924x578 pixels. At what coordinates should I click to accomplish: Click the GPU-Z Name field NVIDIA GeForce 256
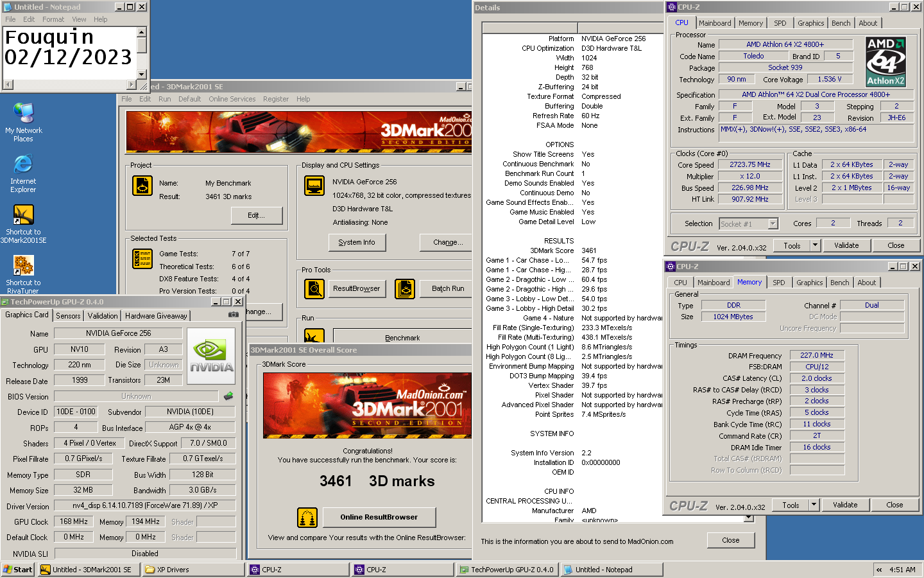click(x=118, y=333)
